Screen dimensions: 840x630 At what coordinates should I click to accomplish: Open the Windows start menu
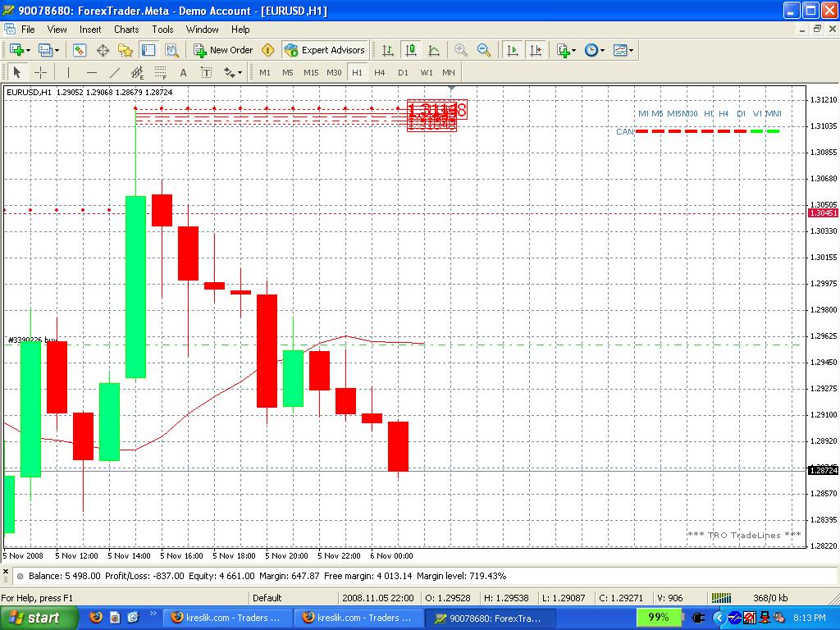39,618
